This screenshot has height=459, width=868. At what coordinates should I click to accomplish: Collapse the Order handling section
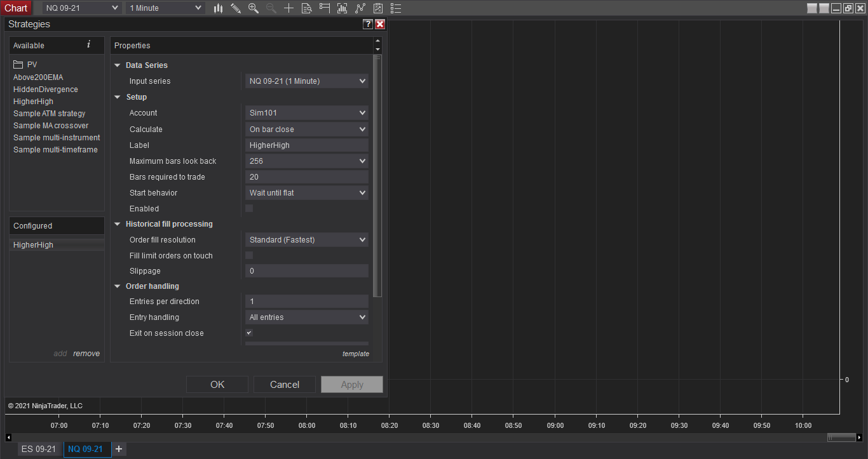pos(117,286)
